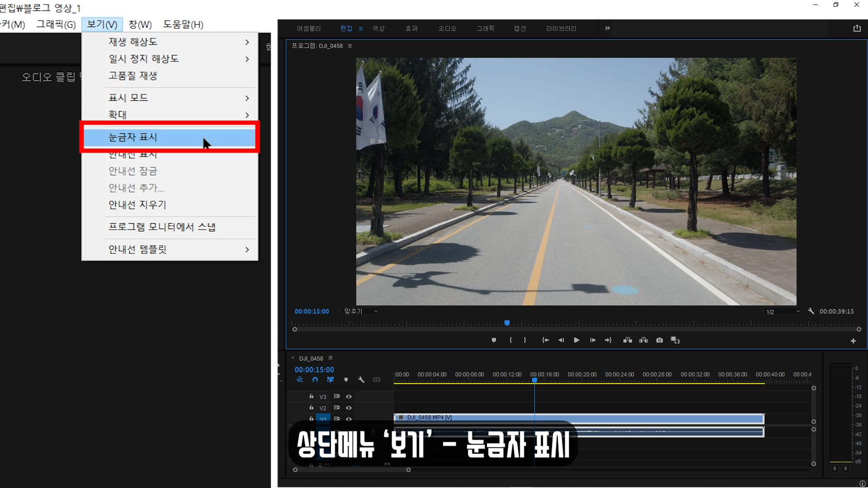Toggle Snap magnet icon in timeline

315,380
